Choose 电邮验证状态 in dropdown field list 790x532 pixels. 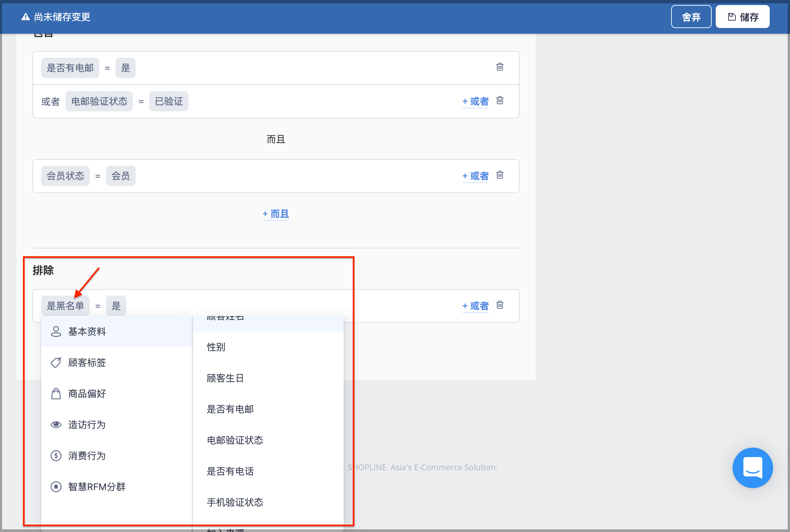click(x=268, y=440)
